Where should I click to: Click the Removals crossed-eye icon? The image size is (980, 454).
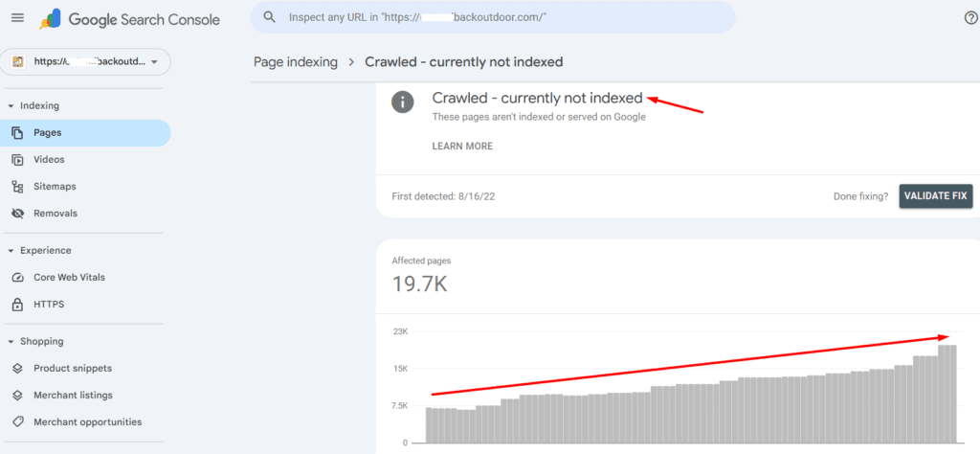17,214
